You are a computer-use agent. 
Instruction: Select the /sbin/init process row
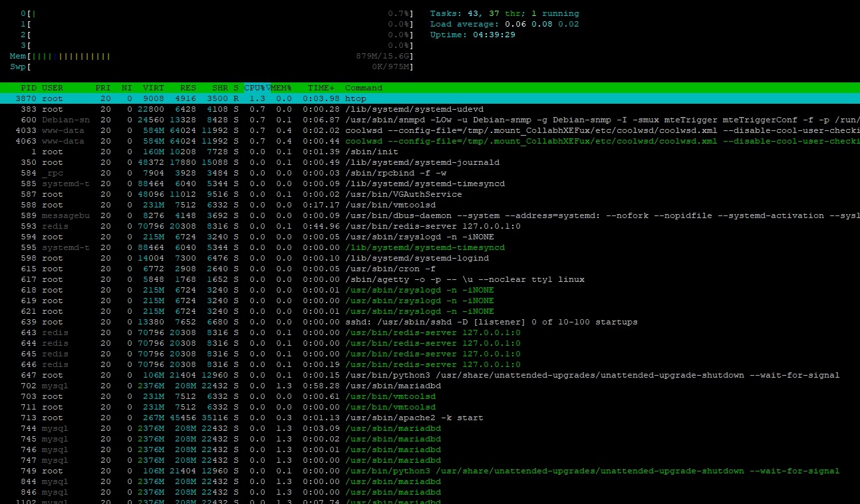coord(430,152)
